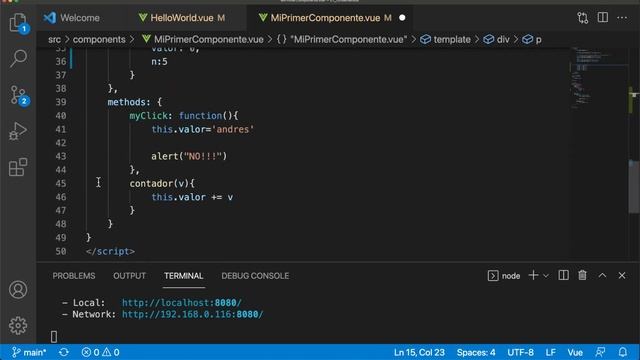Click on myClick: function(){ line
Image resolution: width=640 pixels, height=360 pixels.
pyautogui.click(x=184, y=116)
